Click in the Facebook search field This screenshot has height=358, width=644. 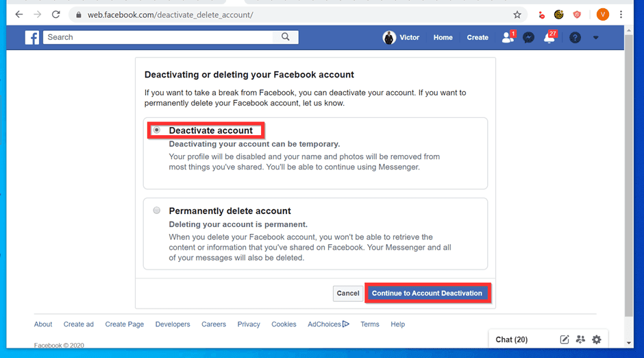point(158,38)
